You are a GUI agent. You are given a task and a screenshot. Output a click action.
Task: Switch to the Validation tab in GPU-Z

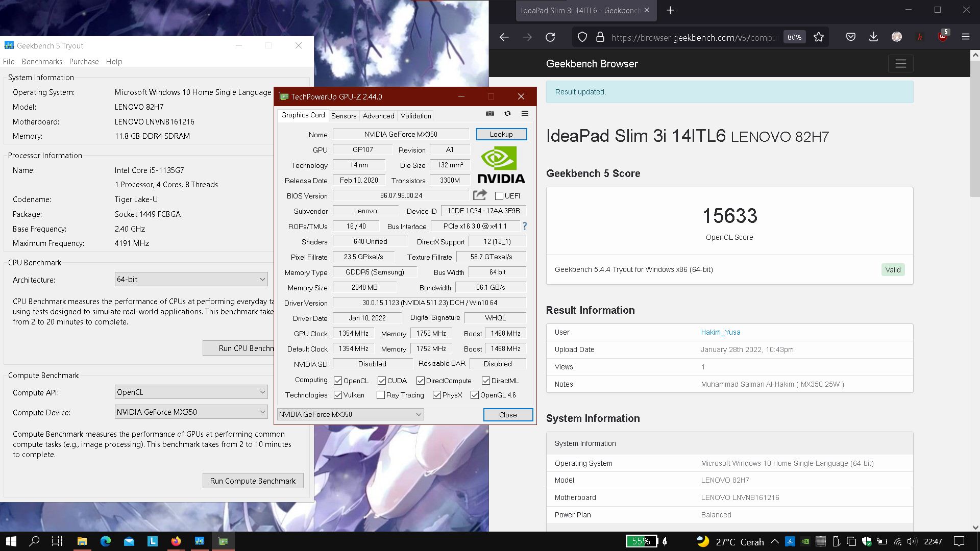coord(415,116)
